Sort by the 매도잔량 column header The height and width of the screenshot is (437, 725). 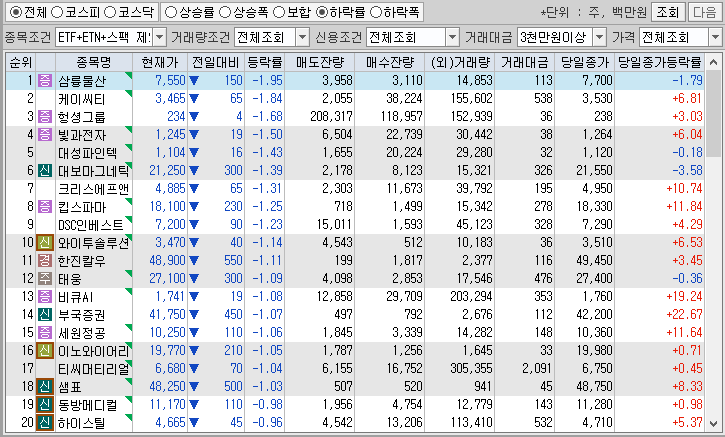click(x=319, y=62)
